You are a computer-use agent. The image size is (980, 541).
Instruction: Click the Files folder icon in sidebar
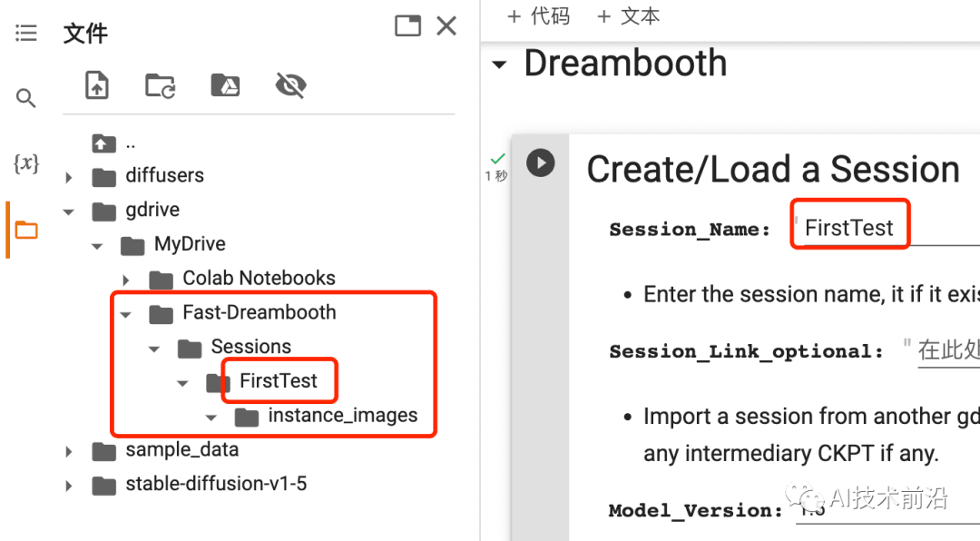click(x=26, y=230)
